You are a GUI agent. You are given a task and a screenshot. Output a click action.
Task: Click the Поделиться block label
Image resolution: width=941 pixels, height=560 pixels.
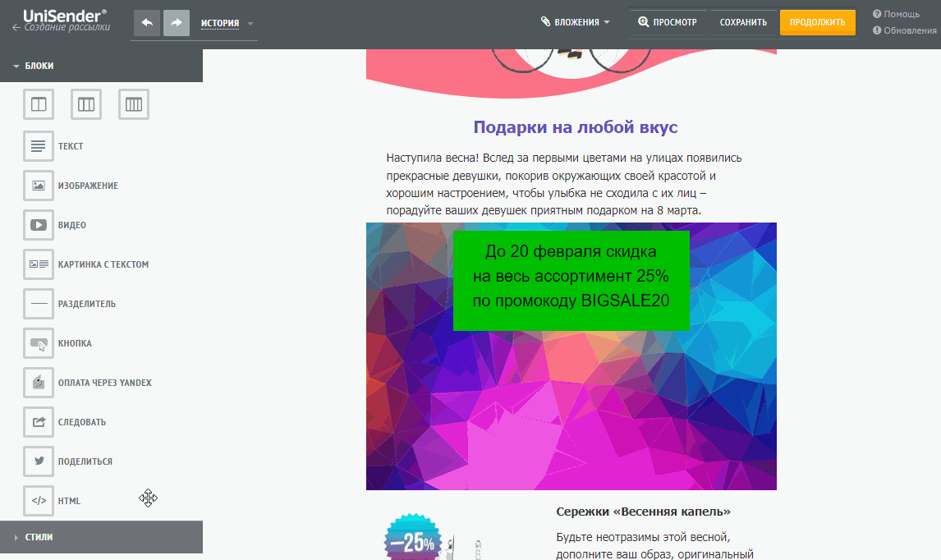pos(85,461)
